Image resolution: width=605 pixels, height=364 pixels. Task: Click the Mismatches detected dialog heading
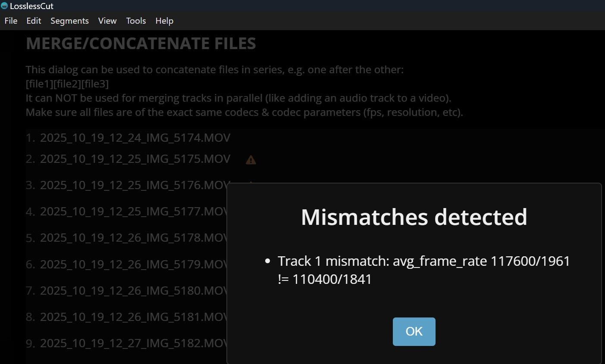(x=414, y=217)
